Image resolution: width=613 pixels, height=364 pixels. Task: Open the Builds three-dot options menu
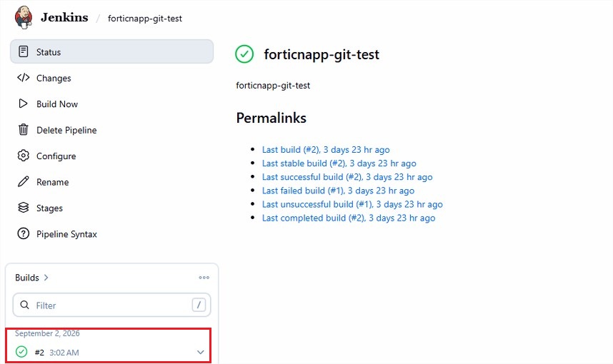[204, 278]
